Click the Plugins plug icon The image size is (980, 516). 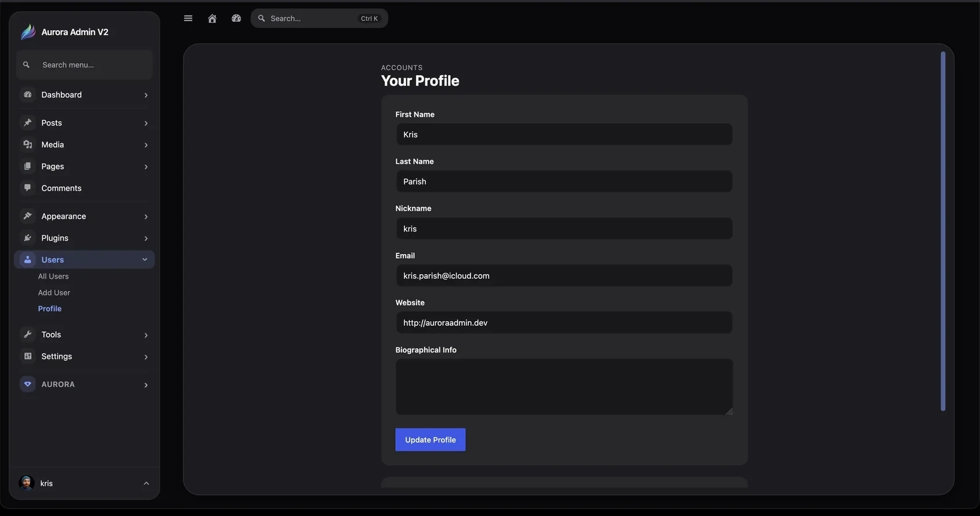coord(27,238)
